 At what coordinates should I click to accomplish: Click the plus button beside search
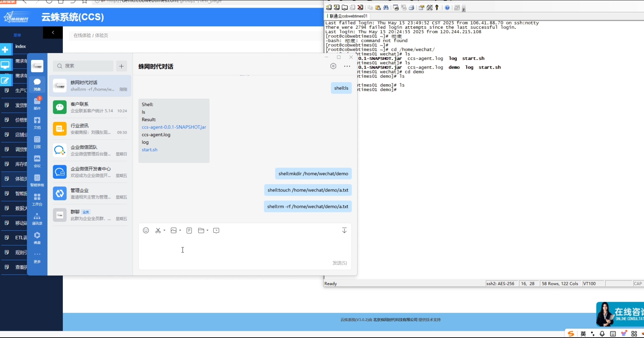pos(122,66)
